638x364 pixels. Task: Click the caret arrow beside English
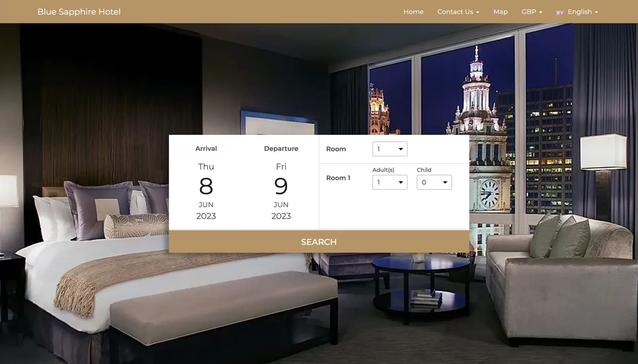point(596,12)
